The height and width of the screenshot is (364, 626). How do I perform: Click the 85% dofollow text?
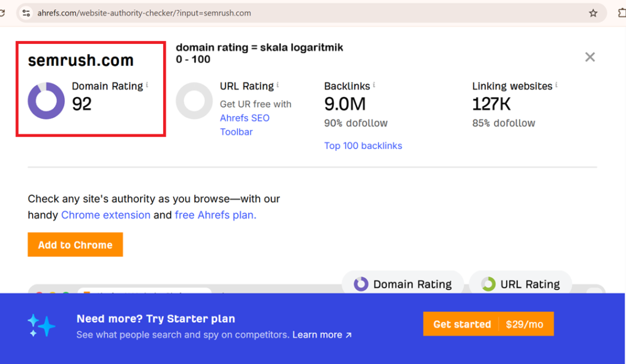(x=504, y=123)
